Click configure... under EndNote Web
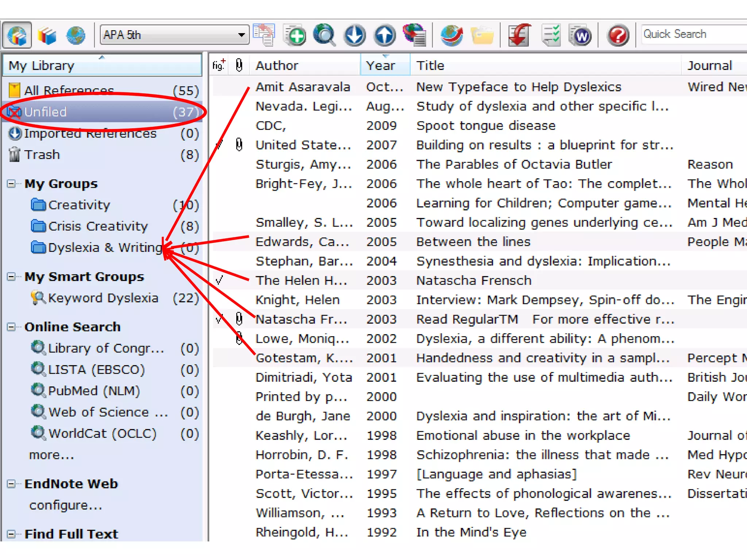The width and height of the screenshot is (747, 560). click(66, 505)
